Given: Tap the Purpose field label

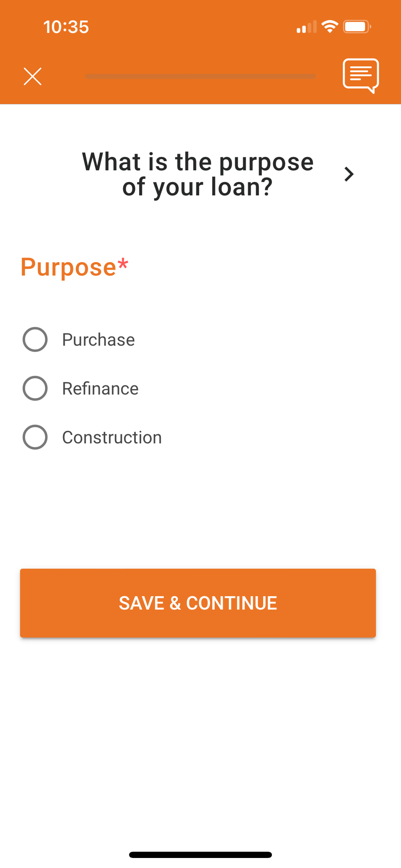Looking at the screenshot, I should click(x=74, y=267).
